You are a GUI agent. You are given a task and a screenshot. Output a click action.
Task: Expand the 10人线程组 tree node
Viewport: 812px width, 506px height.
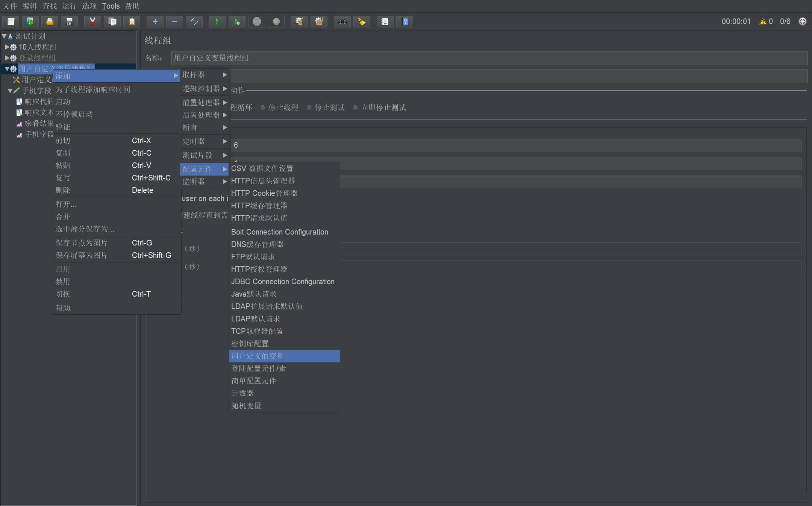point(7,47)
